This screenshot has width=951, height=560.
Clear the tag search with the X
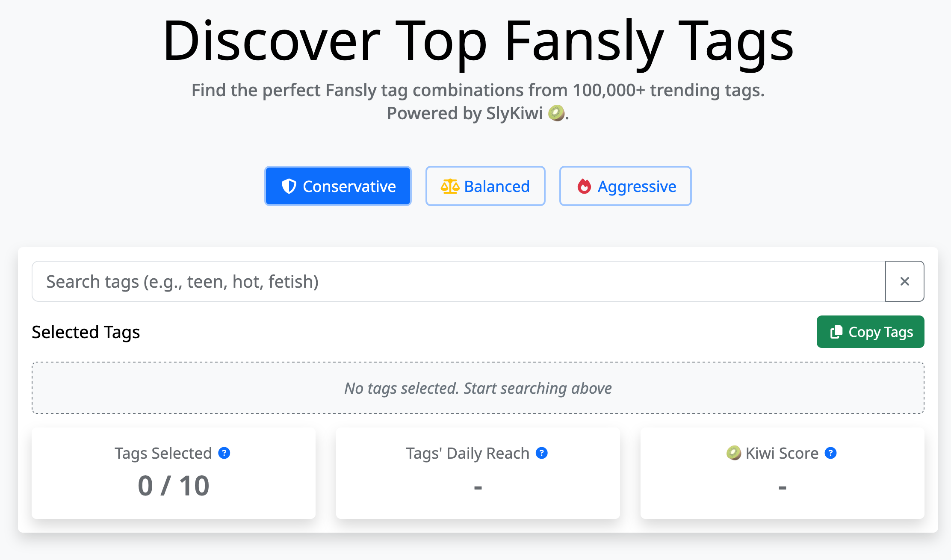point(905,281)
